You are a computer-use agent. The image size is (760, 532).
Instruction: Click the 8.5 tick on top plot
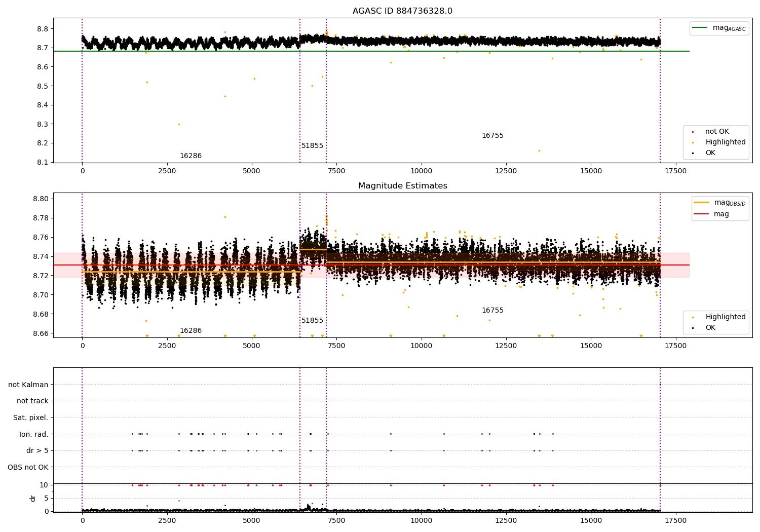tap(43, 86)
